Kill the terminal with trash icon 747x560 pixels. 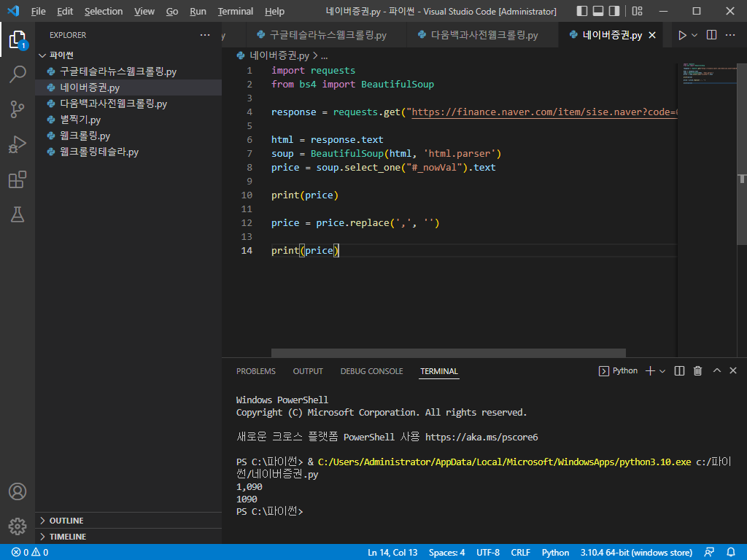click(x=697, y=371)
